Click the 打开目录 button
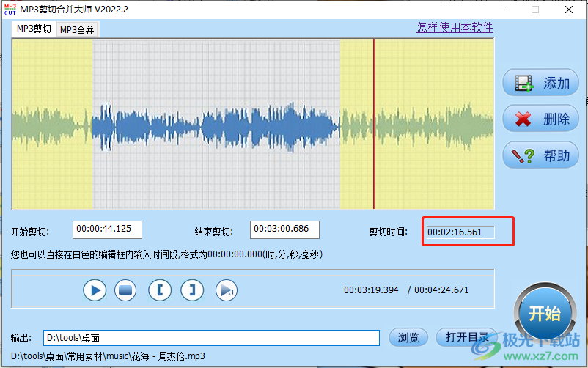Image resolution: width=588 pixels, height=368 pixels. click(466, 337)
